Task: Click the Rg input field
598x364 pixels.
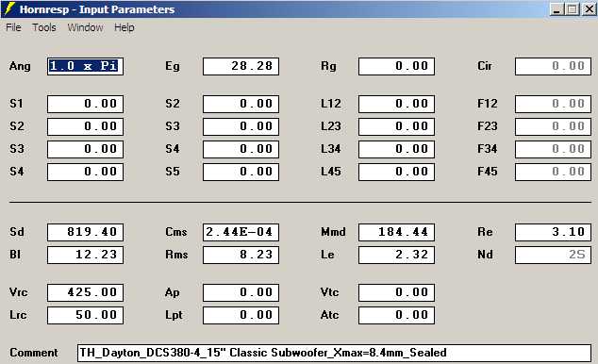Action: 397,66
